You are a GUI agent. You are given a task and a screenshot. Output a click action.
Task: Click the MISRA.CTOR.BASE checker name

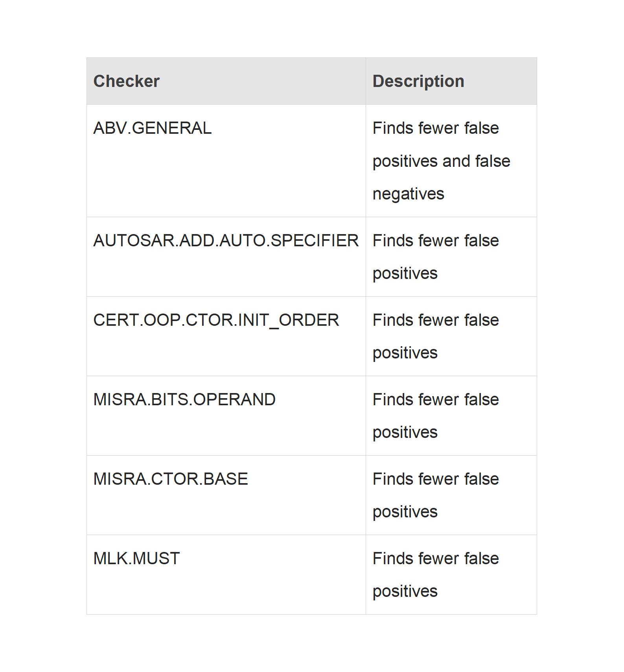pos(170,479)
